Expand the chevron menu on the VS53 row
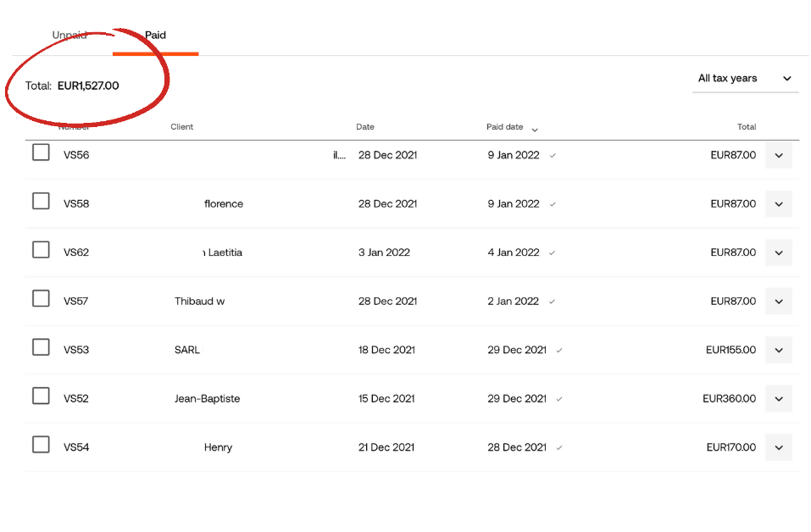 779,350
